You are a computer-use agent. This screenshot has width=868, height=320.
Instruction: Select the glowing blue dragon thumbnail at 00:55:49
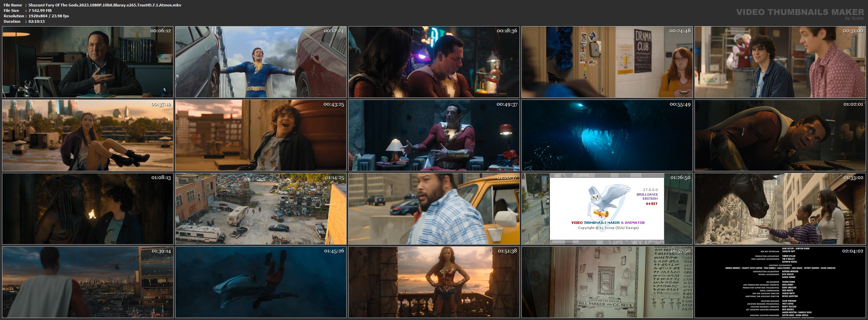point(607,136)
